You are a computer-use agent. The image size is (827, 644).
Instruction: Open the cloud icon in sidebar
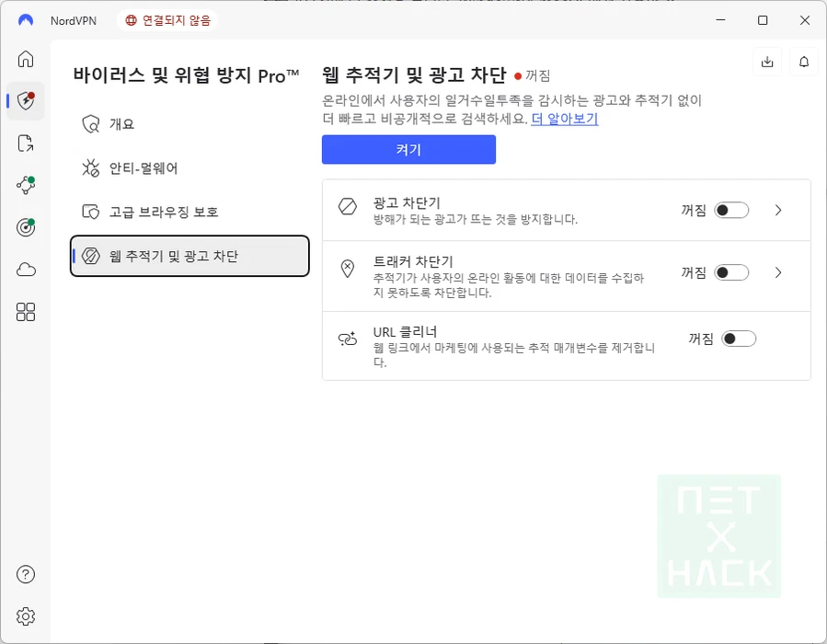coord(26,270)
